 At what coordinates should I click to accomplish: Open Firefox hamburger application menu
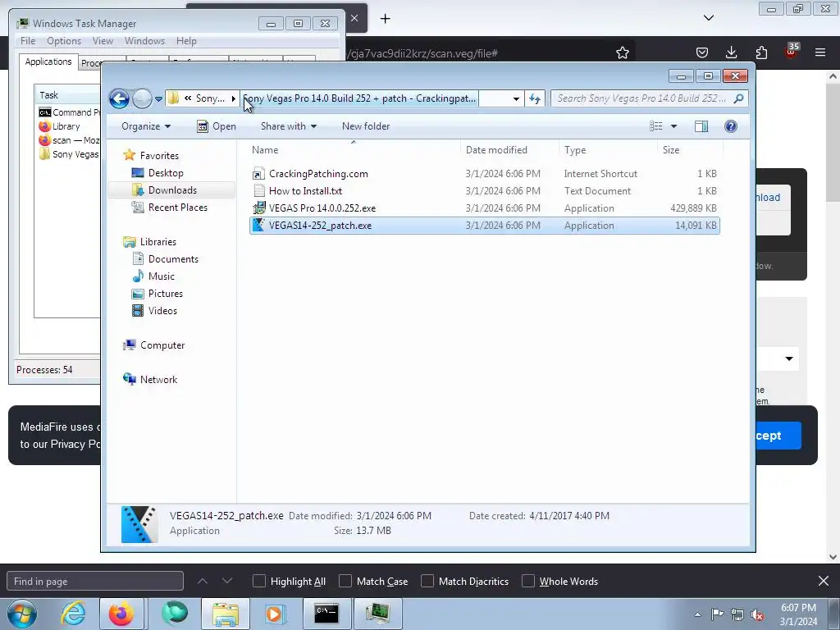click(820, 52)
